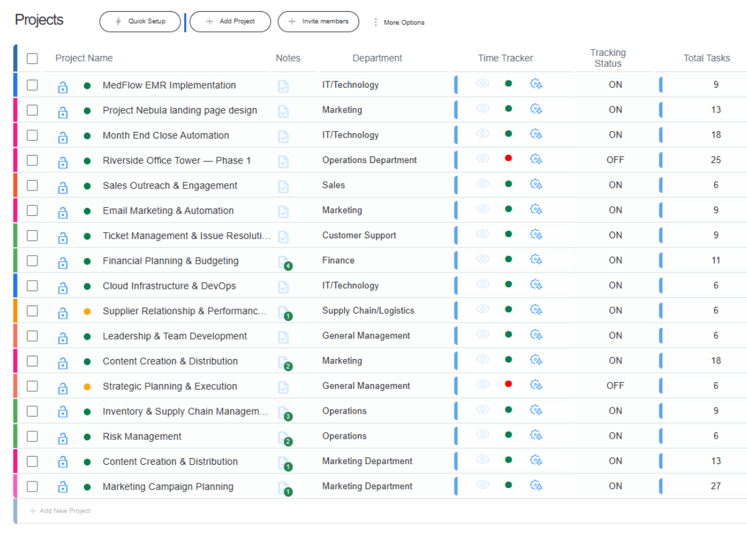Viewport: 747px width, 560px height.
Task: Open lock icon for Riverside Office Tower row
Action: 63,162
